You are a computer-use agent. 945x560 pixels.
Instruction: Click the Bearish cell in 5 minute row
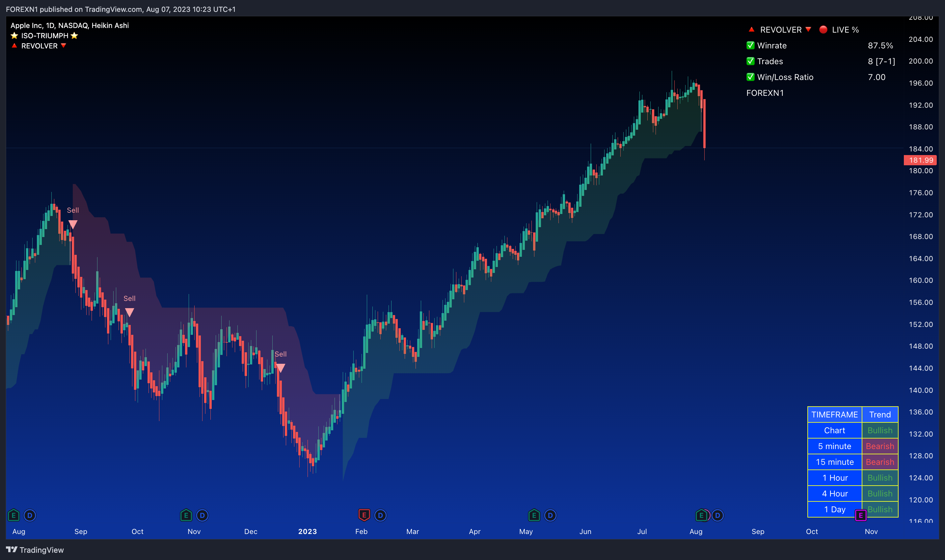point(880,446)
